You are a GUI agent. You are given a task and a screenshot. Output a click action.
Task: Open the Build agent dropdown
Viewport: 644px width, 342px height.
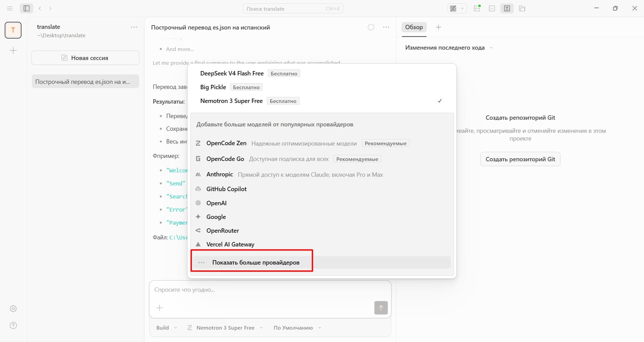point(167,328)
